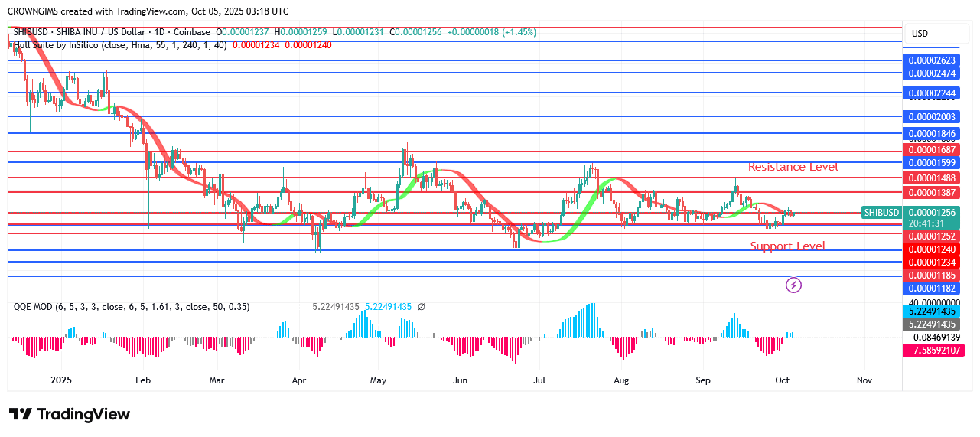Click the 0.00002003 blue price label
This screenshot has height=437, width=980.
click(x=930, y=116)
